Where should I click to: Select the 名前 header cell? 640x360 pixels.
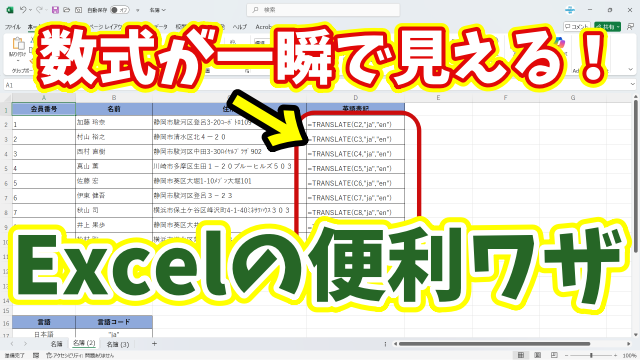pyautogui.click(x=114, y=109)
